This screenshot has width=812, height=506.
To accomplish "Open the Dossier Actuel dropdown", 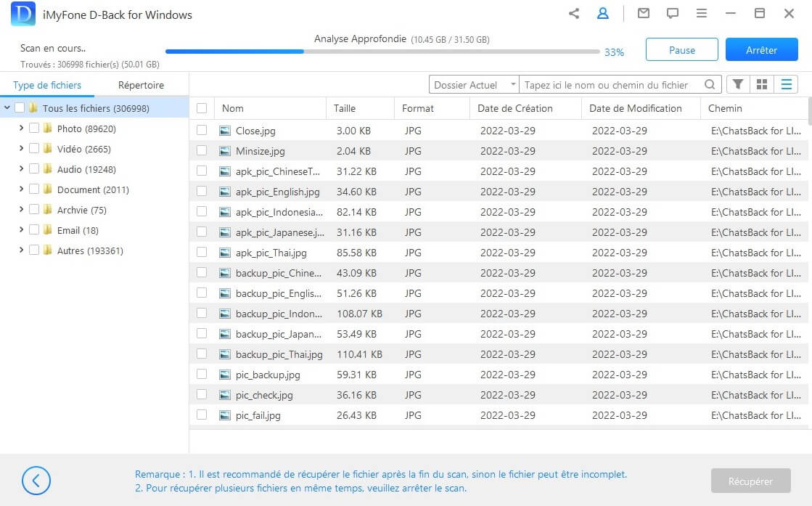I will (474, 85).
